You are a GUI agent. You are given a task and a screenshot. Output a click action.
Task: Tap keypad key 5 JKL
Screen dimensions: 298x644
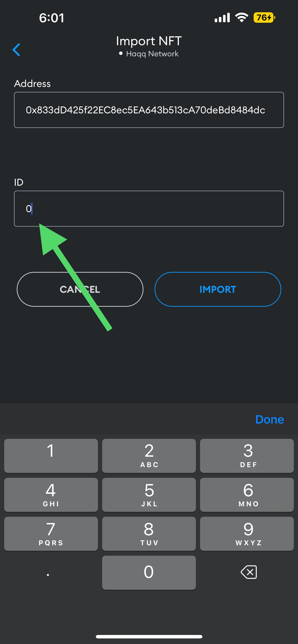[x=149, y=495]
